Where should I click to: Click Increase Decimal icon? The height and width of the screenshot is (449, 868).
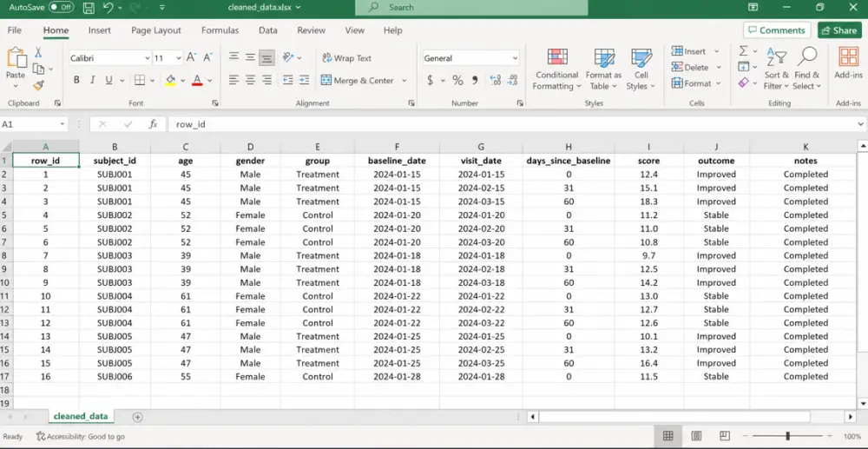(x=496, y=80)
